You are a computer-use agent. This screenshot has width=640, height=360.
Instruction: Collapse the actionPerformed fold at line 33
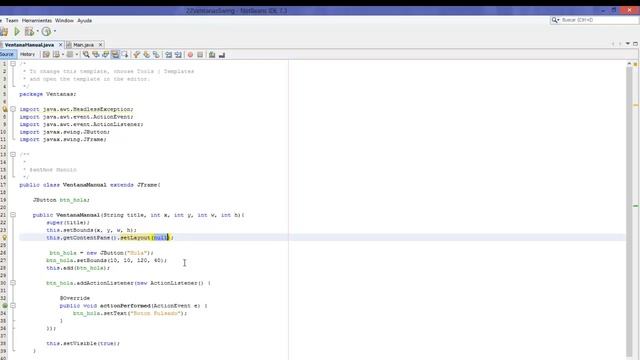coord(13,305)
